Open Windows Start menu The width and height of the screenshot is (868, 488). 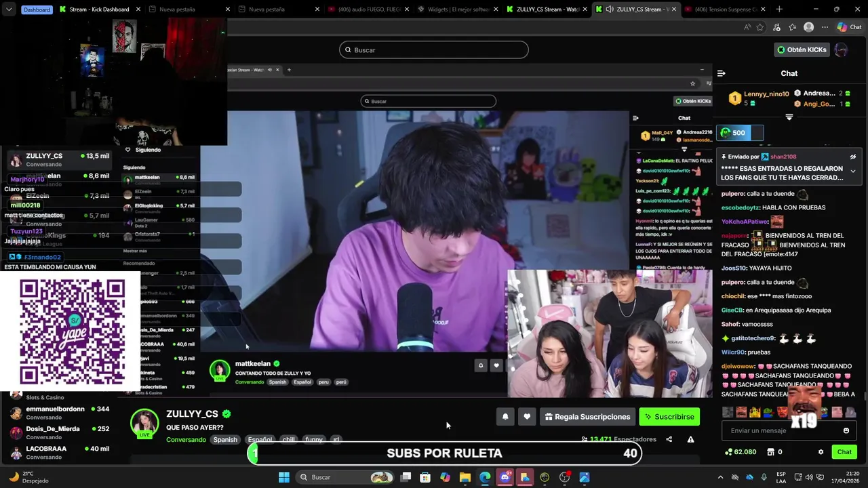[x=284, y=477]
